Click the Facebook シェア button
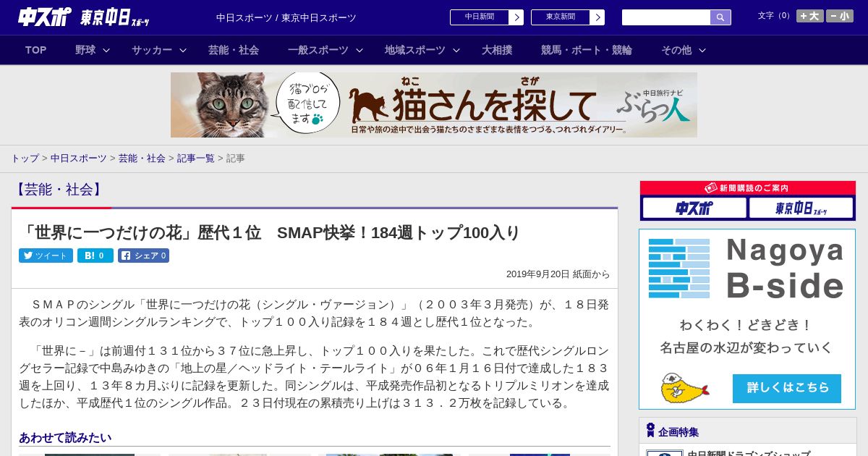868x456 pixels. click(143, 256)
